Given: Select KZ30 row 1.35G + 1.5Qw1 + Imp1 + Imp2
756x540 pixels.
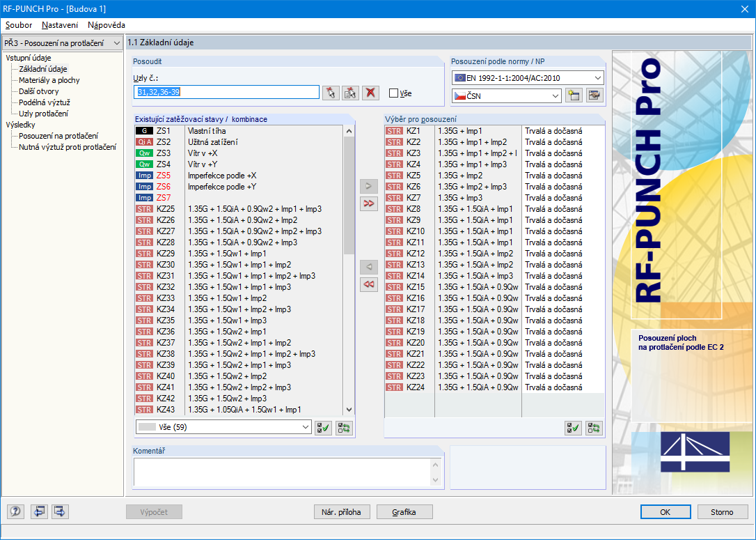Looking at the screenshot, I should (x=239, y=265).
